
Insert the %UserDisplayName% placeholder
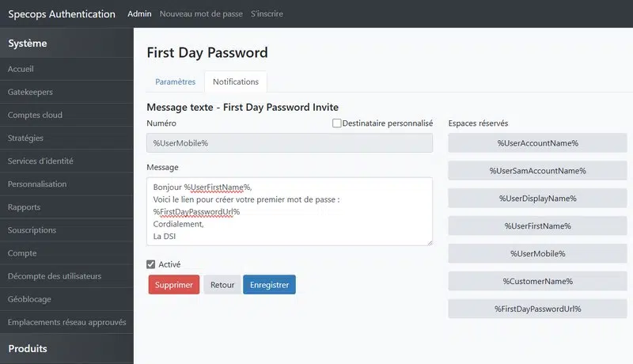[537, 199]
